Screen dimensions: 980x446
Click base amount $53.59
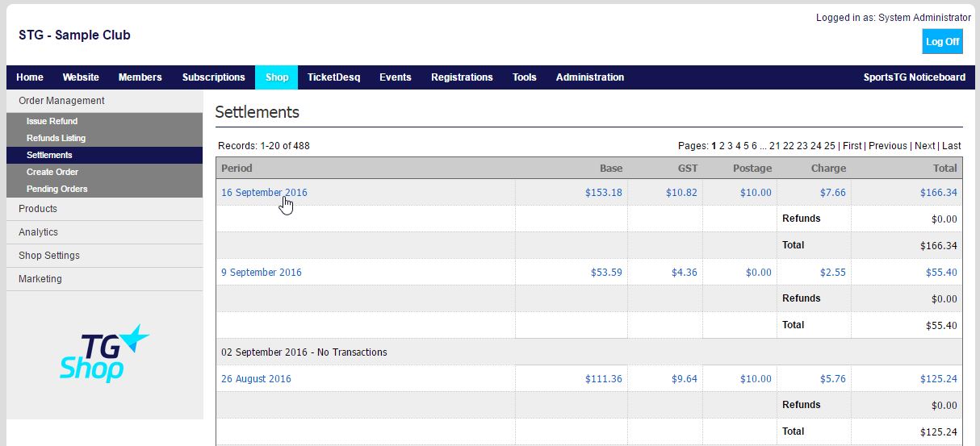(x=607, y=273)
